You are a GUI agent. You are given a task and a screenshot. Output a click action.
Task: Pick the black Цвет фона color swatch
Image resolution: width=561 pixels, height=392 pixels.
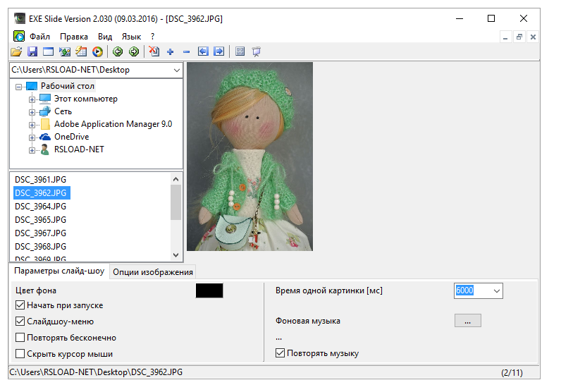coord(209,290)
